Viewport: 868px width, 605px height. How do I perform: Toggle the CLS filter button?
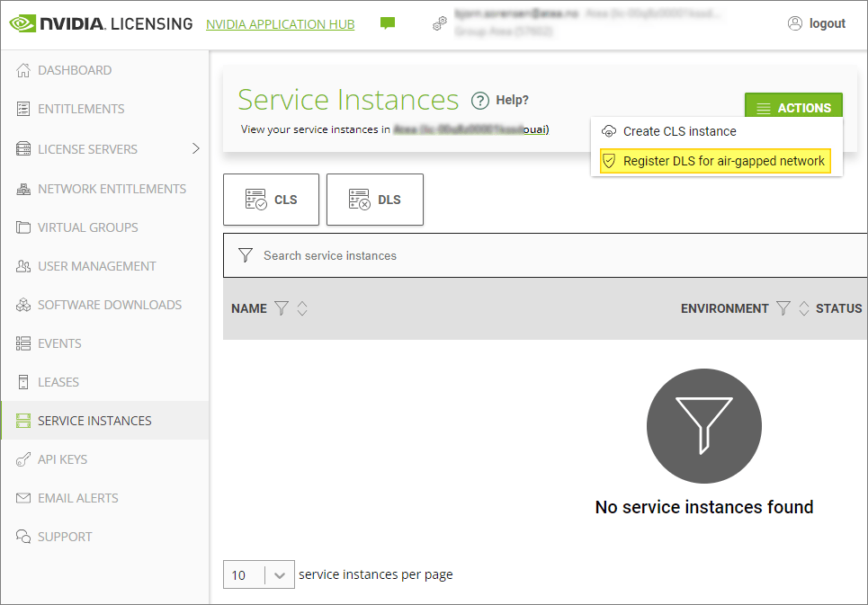click(x=271, y=200)
